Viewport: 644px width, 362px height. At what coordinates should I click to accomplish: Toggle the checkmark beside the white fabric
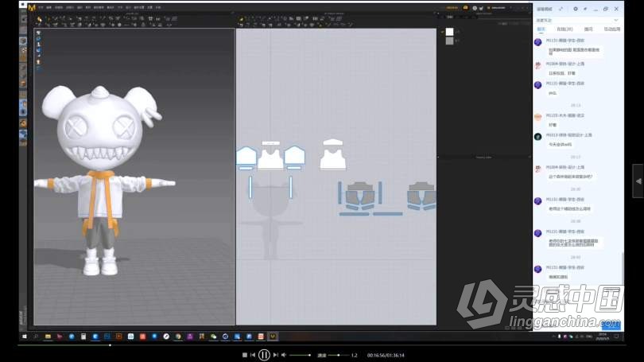click(443, 32)
